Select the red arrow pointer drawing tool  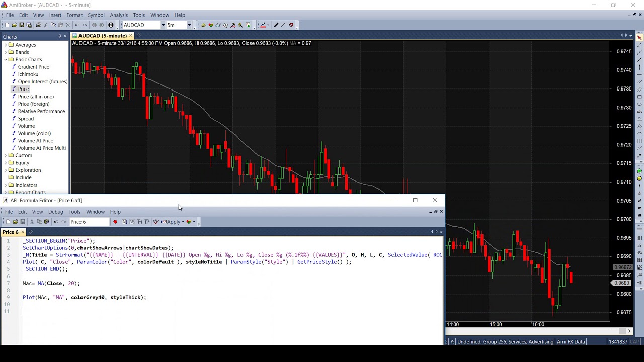(639, 38)
